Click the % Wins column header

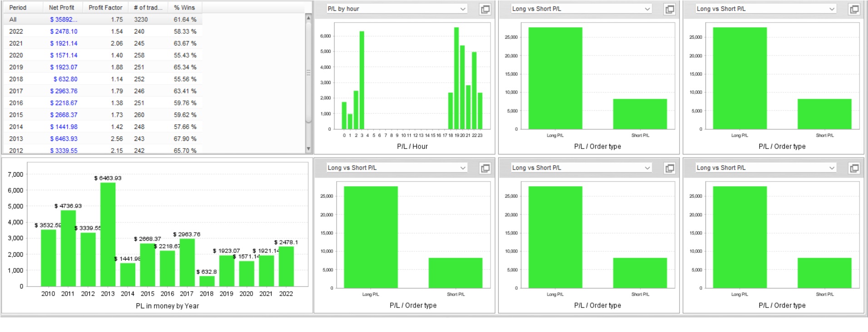[185, 7]
